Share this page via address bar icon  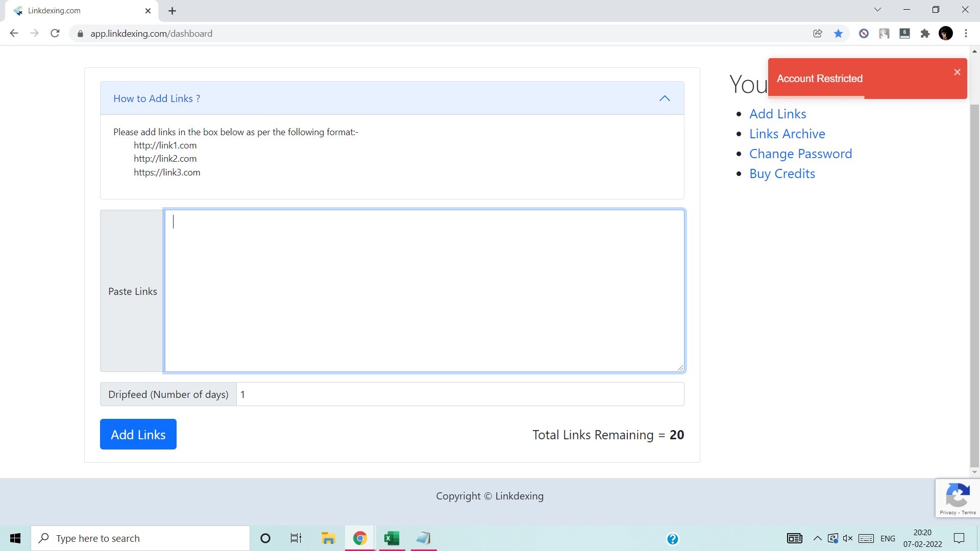[x=818, y=34]
